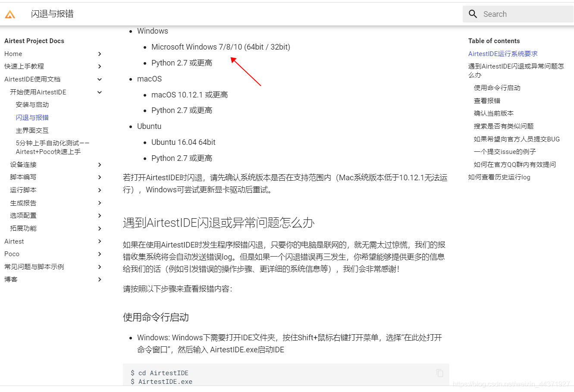This screenshot has height=392, width=574.
Task: Open 快速上手教程 in sidebar
Action: pos(24,66)
